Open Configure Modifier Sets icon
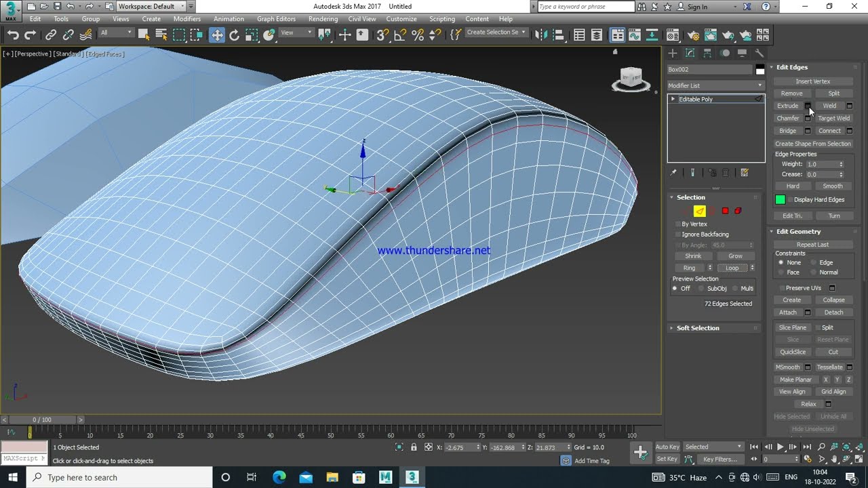This screenshot has width=868, height=488. [745, 173]
